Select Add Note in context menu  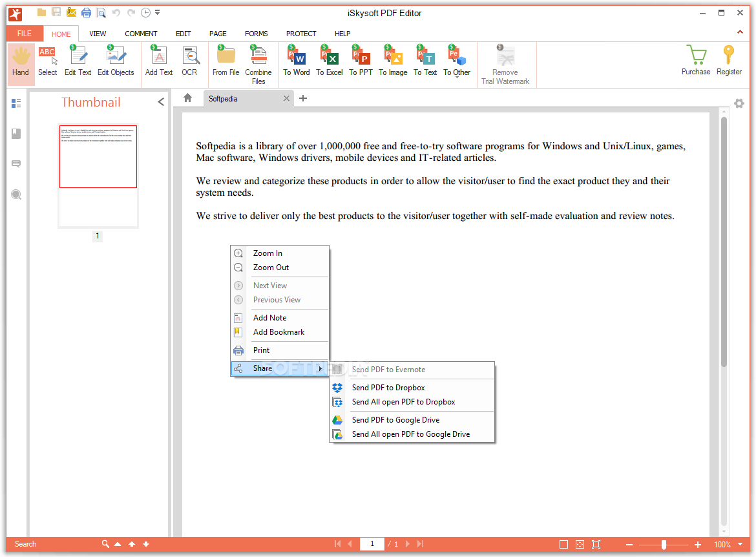coord(280,318)
